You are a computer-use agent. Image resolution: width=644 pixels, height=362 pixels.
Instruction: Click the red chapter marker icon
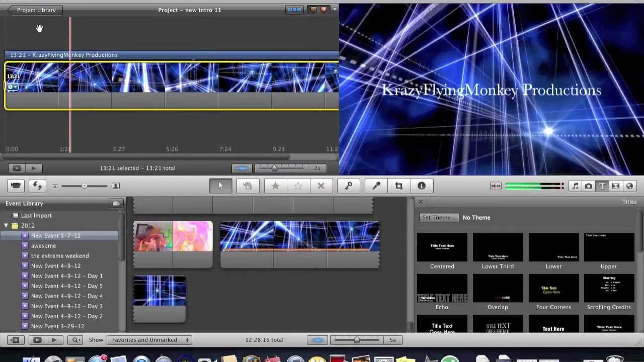pos(324,10)
